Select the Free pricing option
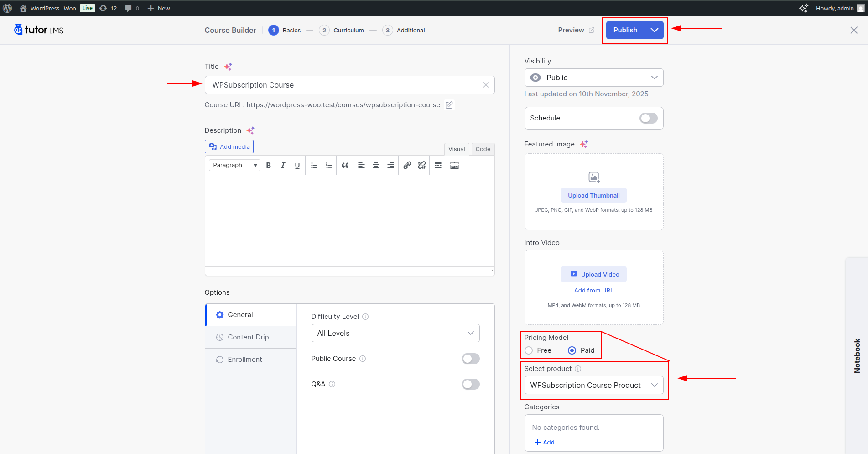This screenshot has height=454, width=868. click(x=529, y=350)
